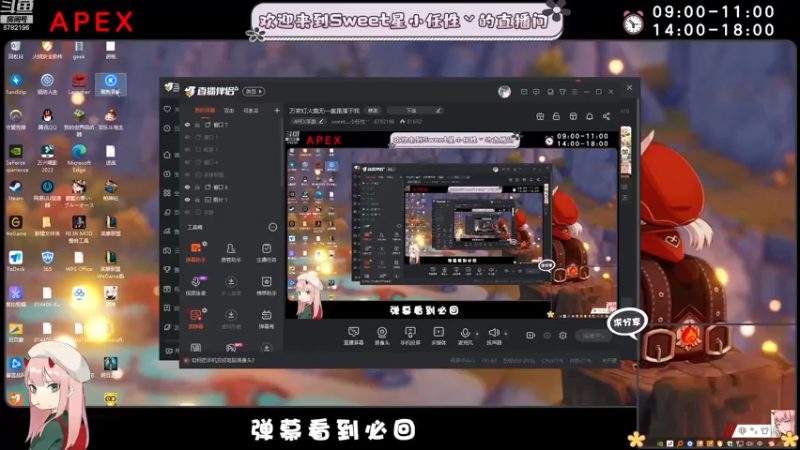Mute the 麦克风 microphone

coord(465,336)
